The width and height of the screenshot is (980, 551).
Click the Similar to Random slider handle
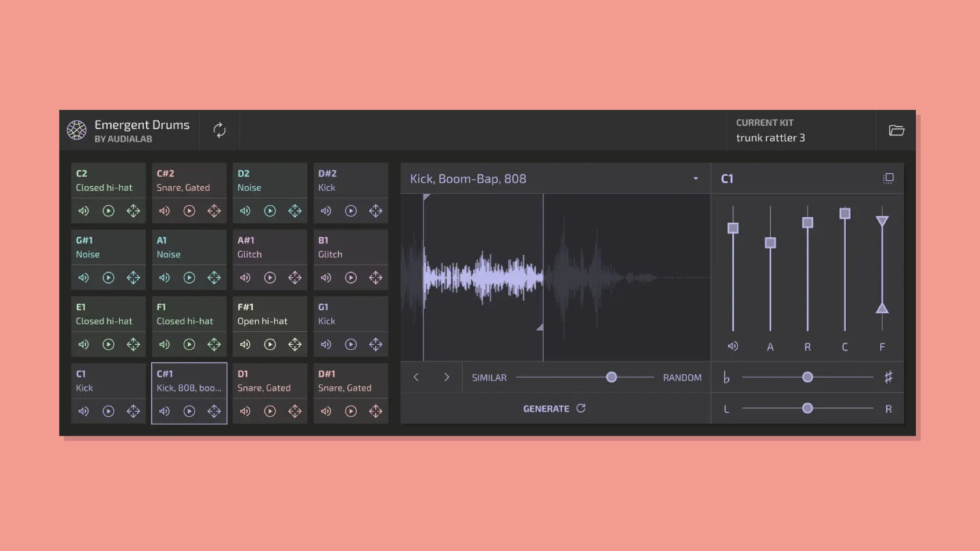tap(611, 377)
